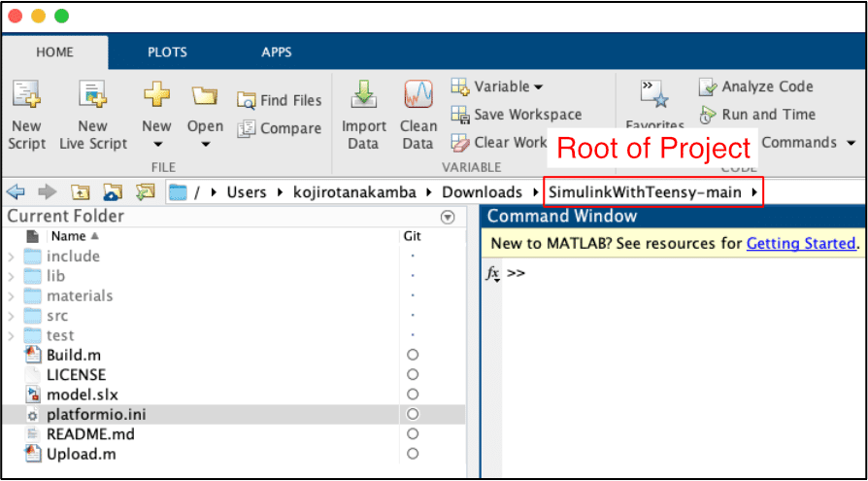Go up one folder level
This screenshot has height=481, width=868.
(81, 192)
